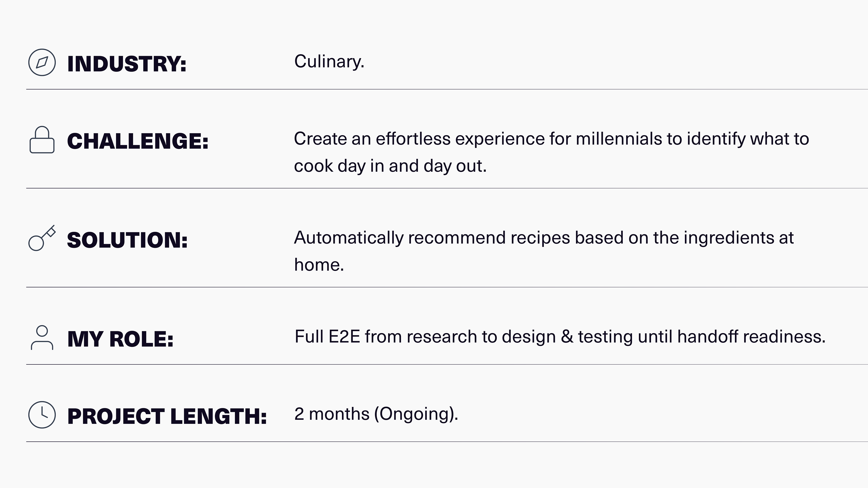The image size is (868, 488).
Task: Click 'handoff readiness.' in role description
Action: [751, 337]
